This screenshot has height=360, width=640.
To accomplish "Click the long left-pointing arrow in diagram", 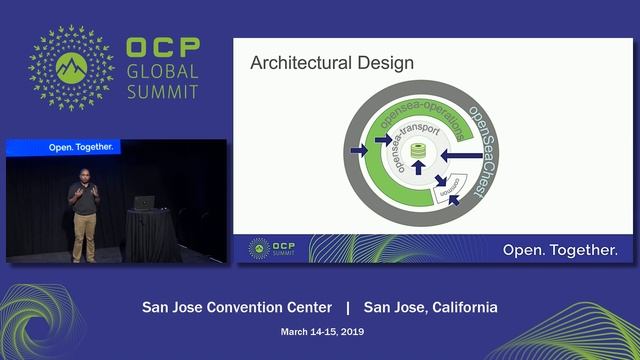I will point(462,155).
